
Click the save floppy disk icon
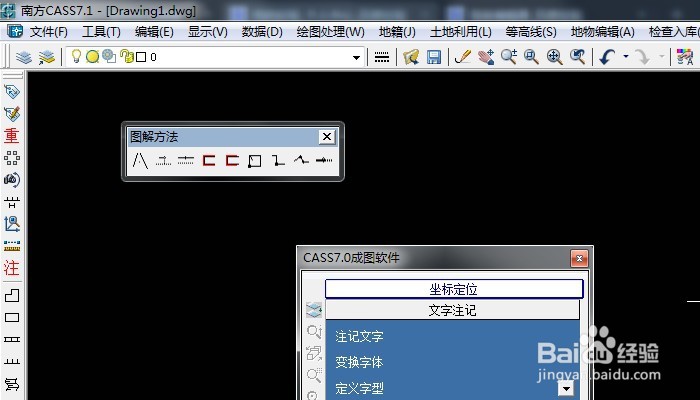pyautogui.click(x=433, y=57)
